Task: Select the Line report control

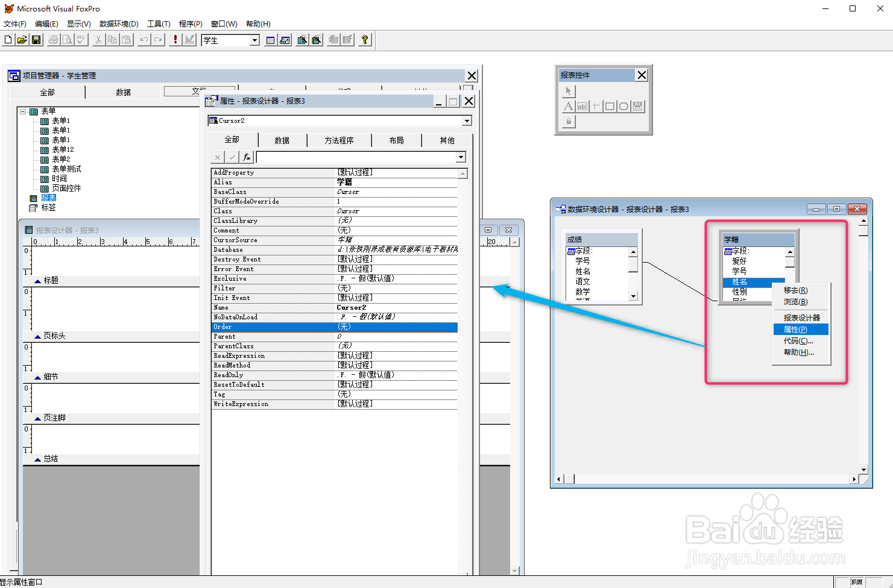Action: [x=596, y=107]
